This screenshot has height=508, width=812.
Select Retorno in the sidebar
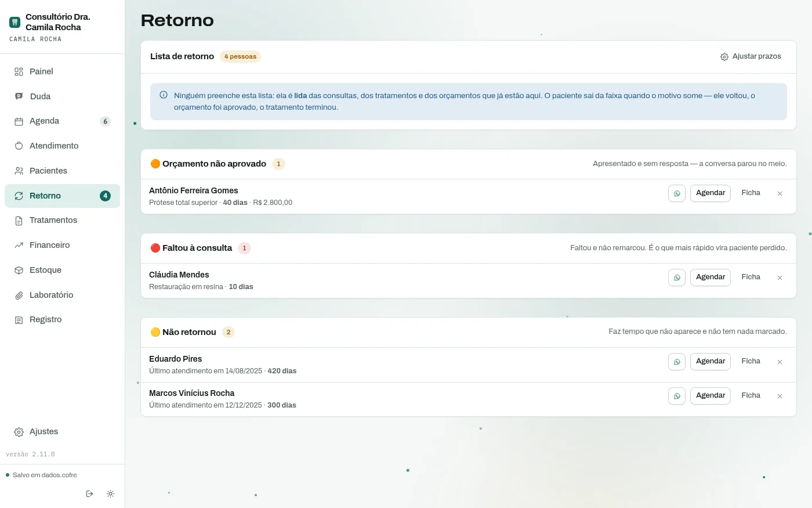62,196
